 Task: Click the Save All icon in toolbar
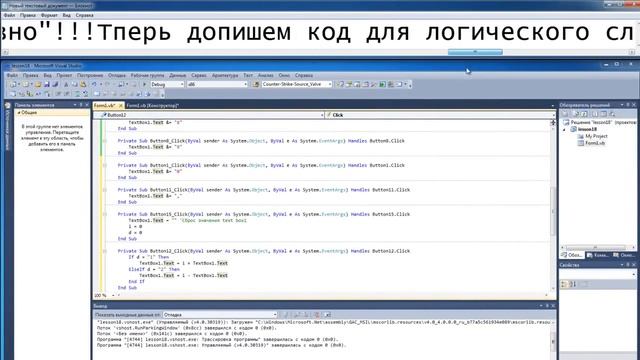click(x=55, y=84)
